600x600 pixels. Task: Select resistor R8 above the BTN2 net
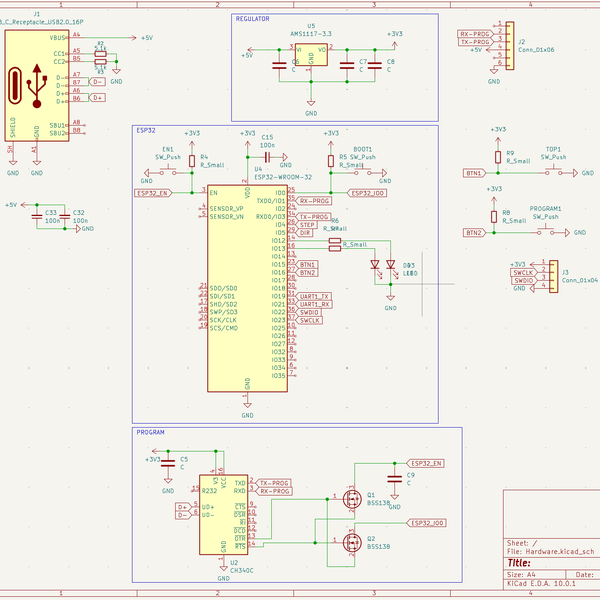[494, 217]
